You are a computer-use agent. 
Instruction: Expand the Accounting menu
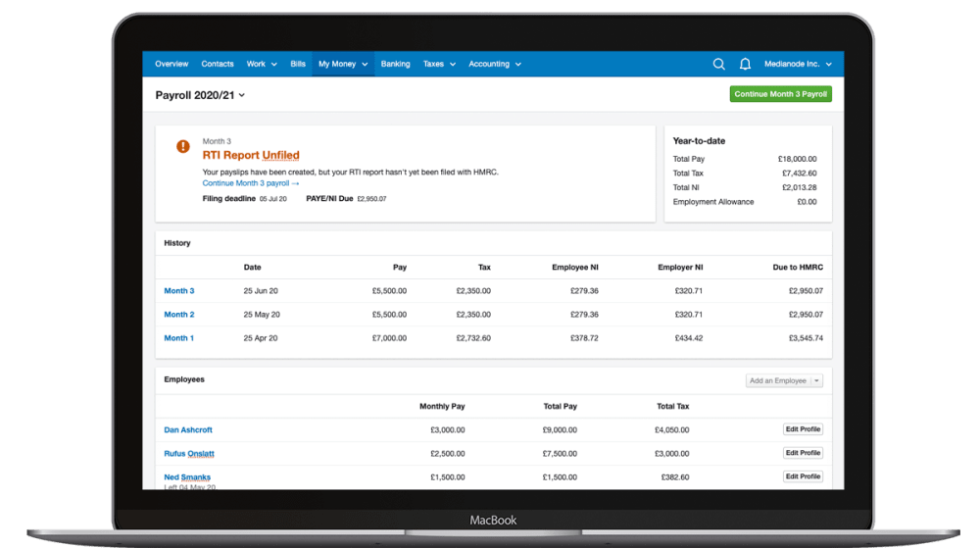pos(495,64)
